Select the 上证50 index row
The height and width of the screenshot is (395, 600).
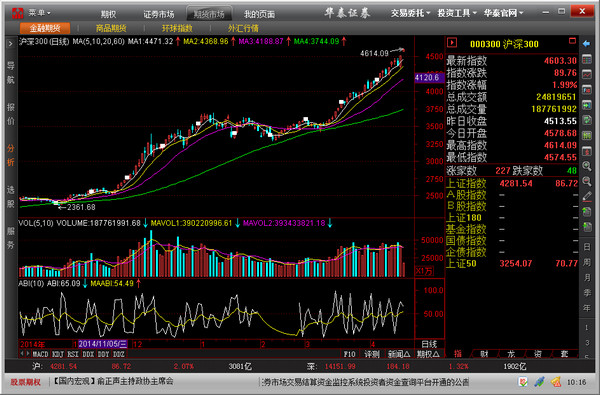click(512, 263)
